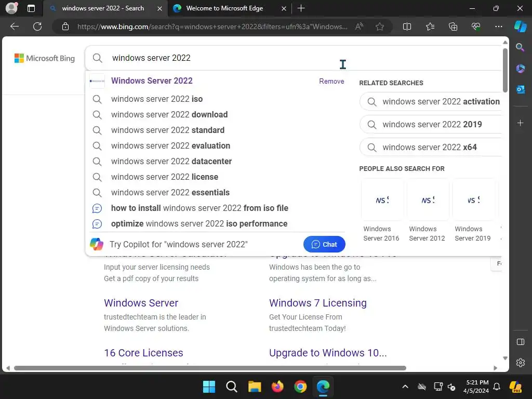Launch Google Chrome from taskbar
This screenshot has height=399, width=532.
(300, 387)
